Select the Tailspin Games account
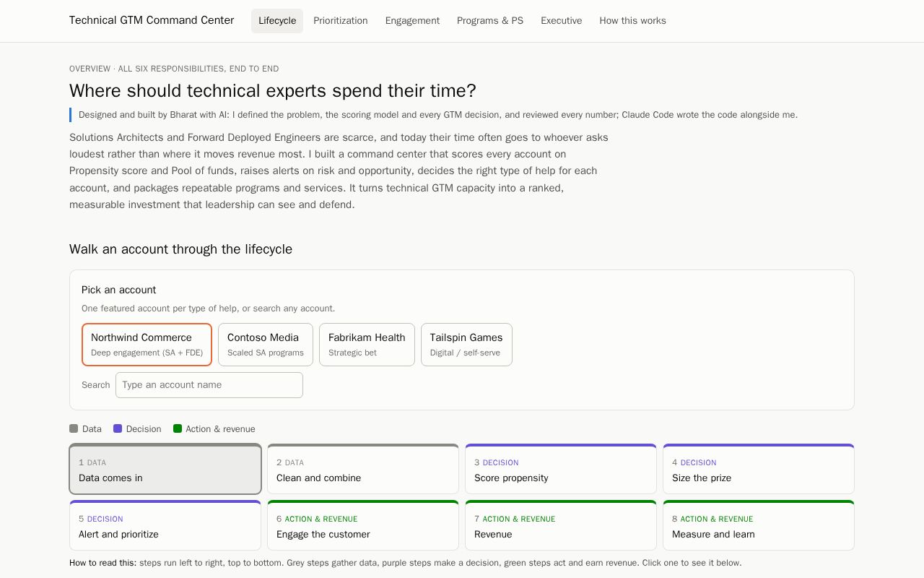The image size is (924, 578). click(x=466, y=345)
